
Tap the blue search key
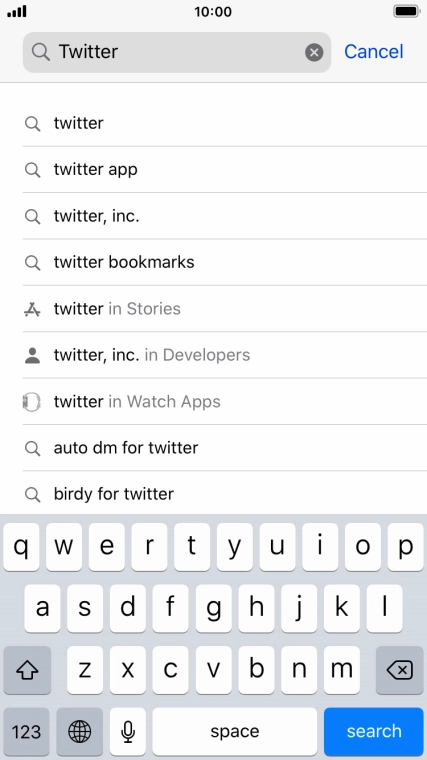click(x=374, y=731)
